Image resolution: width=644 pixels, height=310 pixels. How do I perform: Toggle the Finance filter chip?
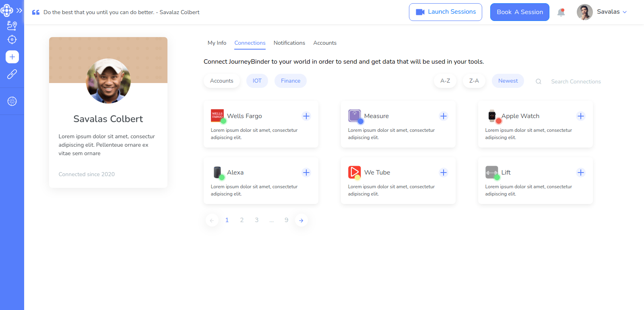tap(290, 81)
